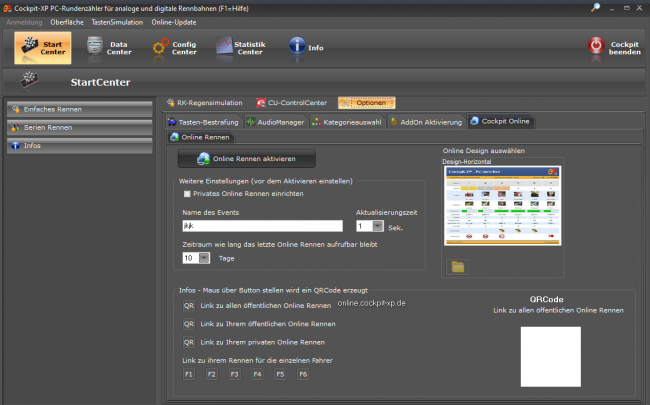
Task: Enable Privates Online Rennen einrichten checkbox
Action: [187, 193]
